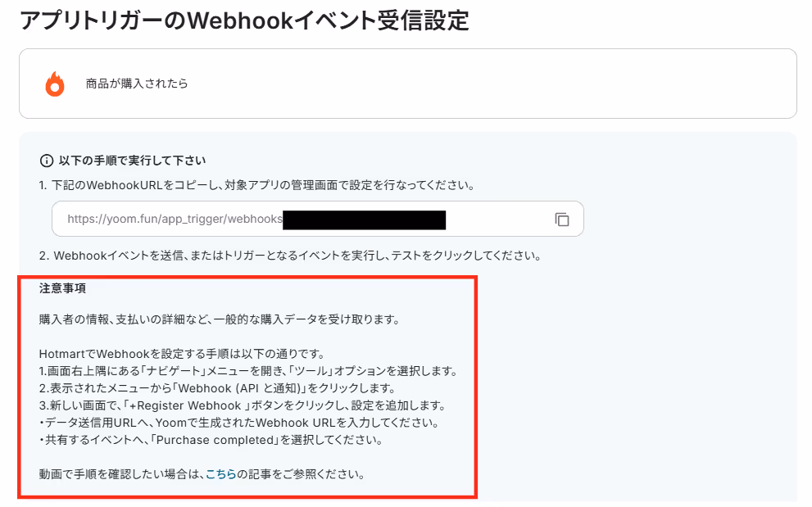
Task: Click the line mentioning +Register Webhook button
Action: [x=243, y=405]
